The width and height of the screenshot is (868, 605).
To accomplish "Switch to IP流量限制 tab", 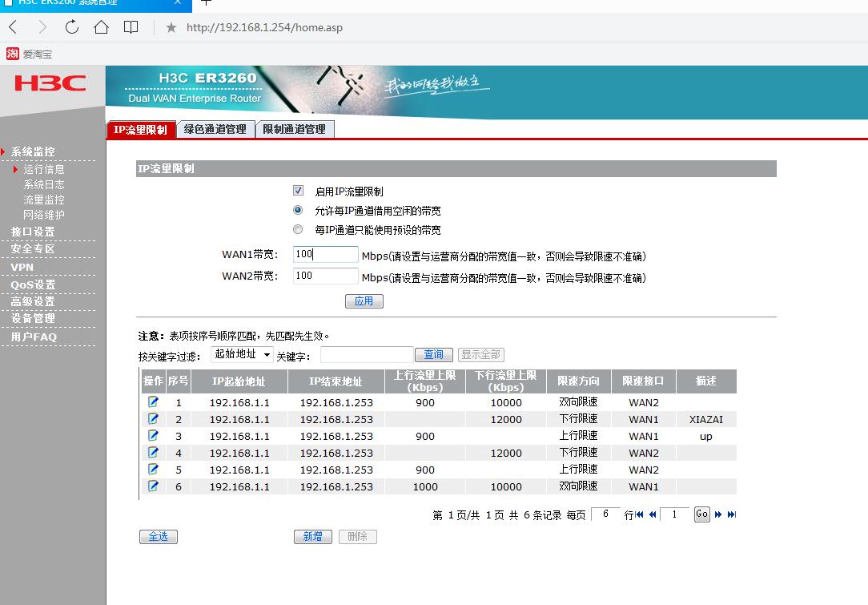I will [141, 129].
